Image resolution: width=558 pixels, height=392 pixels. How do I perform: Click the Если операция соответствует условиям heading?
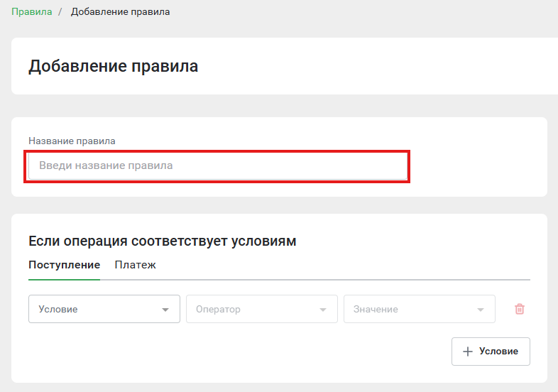pyautogui.click(x=163, y=241)
